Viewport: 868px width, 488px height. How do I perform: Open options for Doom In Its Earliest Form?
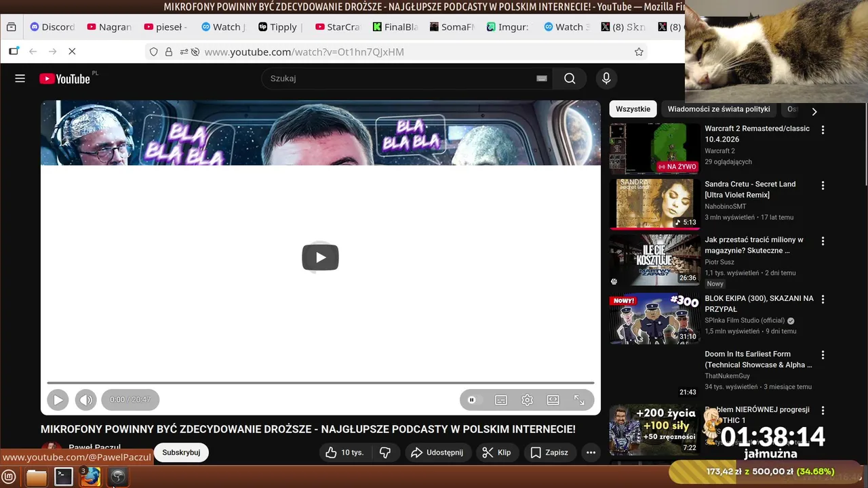[823, 354]
